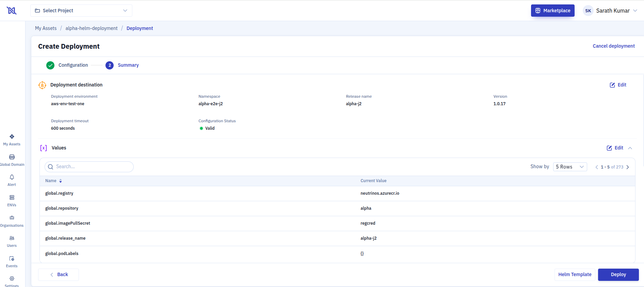Go to previous page of values
The height and width of the screenshot is (287, 644).
click(597, 167)
